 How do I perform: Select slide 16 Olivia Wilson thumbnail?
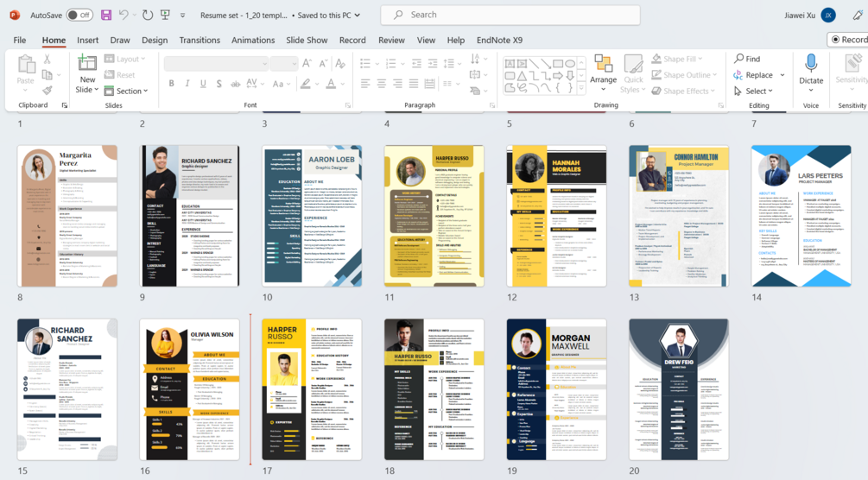(189, 389)
